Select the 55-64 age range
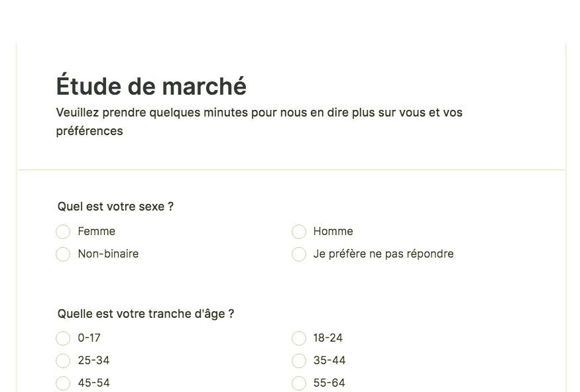Screen dimensions: 580x392 (299, 383)
